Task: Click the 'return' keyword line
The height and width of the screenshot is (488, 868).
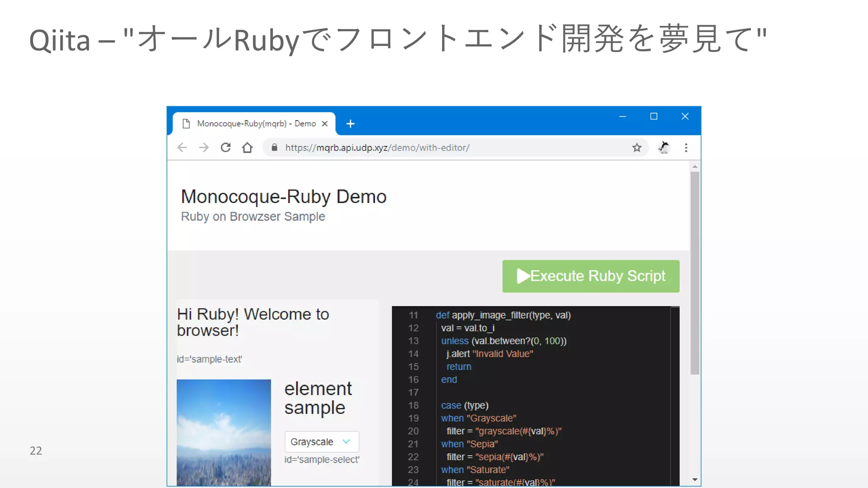Action: [459, 366]
